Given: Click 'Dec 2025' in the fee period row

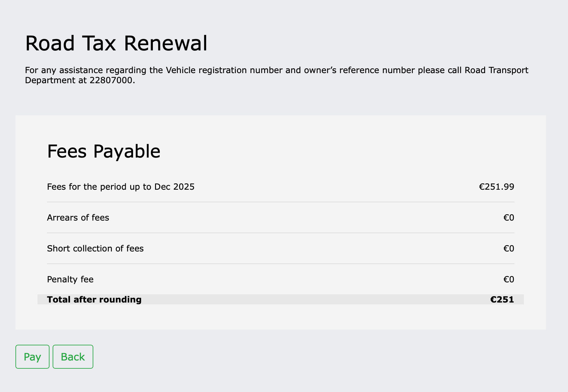Looking at the screenshot, I should click(174, 187).
